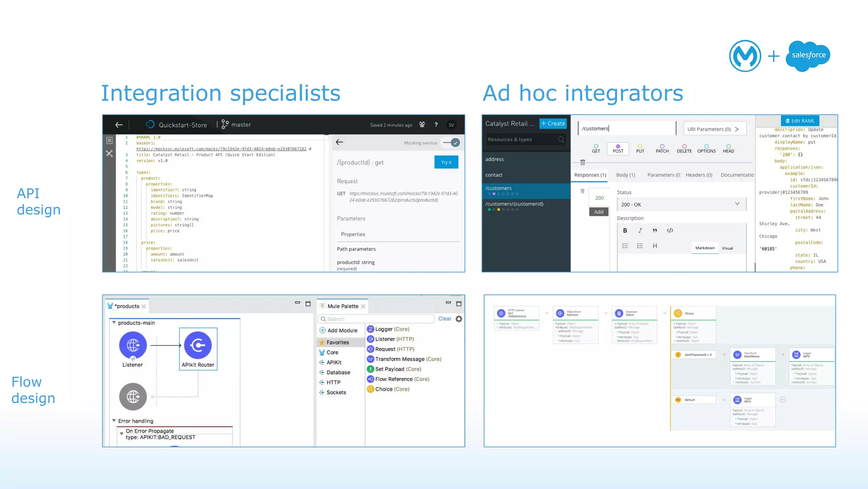Viewport: 868px width, 489px height.
Task: Insert a bulleted list in the description
Action: pos(640,246)
